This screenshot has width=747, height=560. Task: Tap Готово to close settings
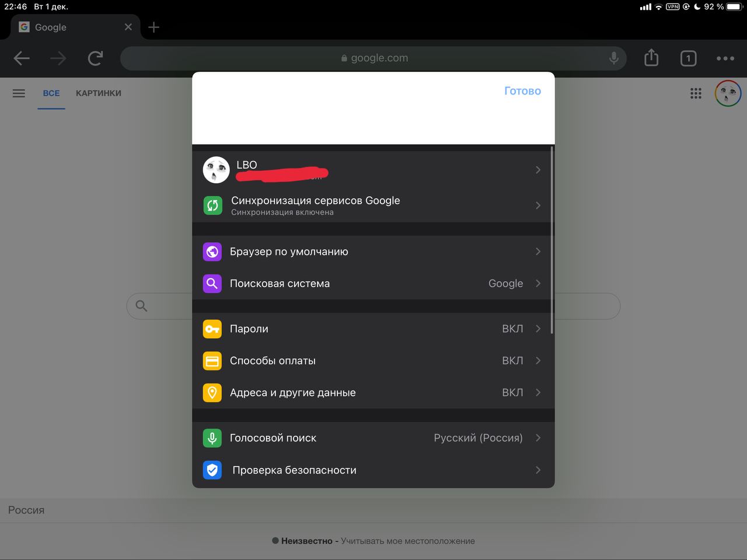pos(522,91)
